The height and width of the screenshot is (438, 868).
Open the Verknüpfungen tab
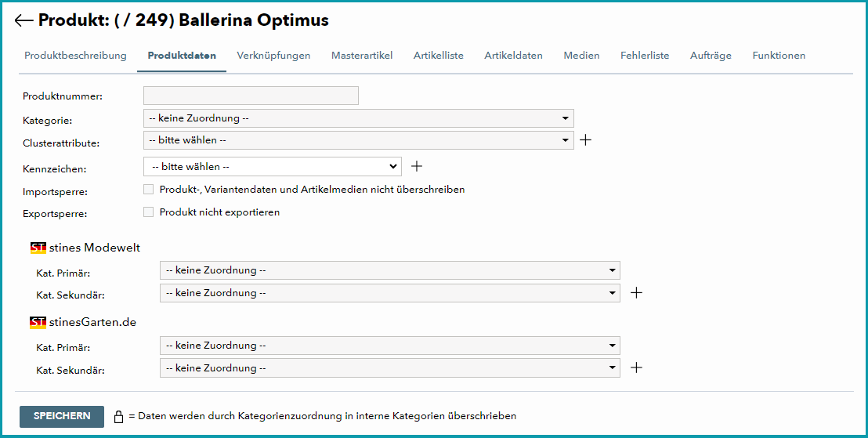pyautogui.click(x=273, y=56)
